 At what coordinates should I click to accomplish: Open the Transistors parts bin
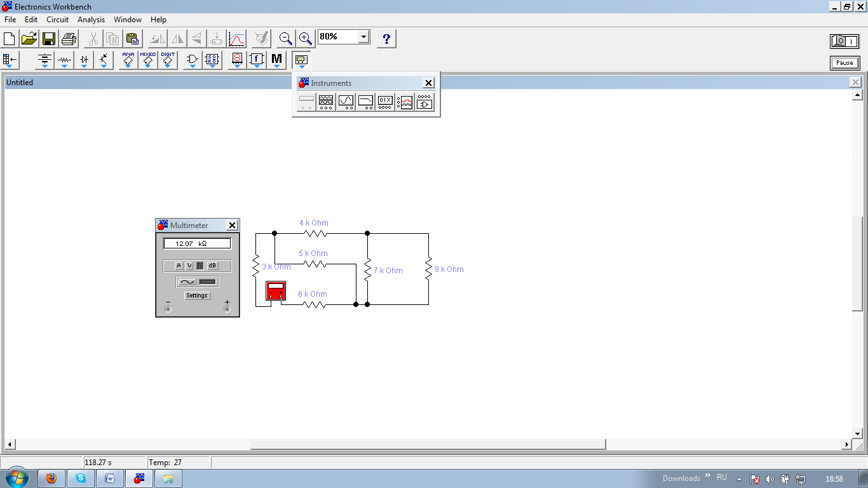[104, 61]
